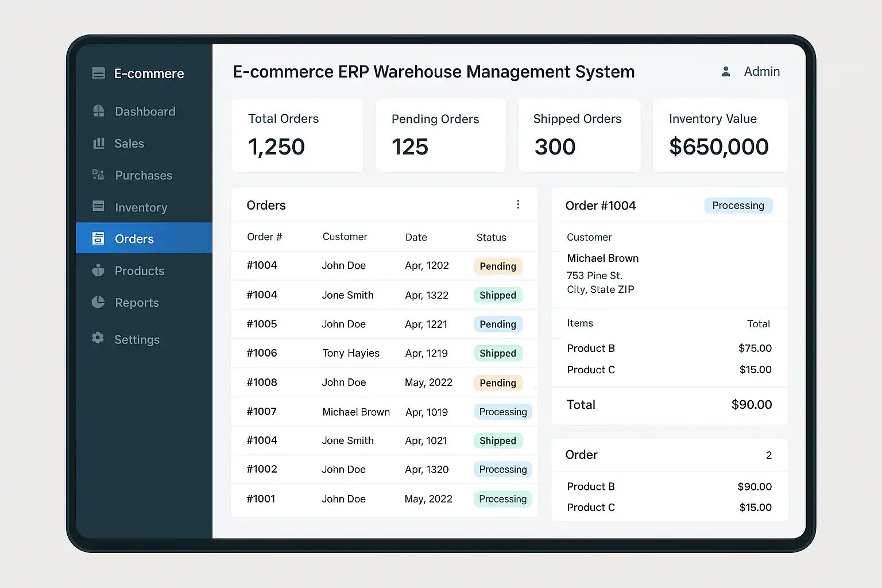
Task: Open the Inventory Value summary card
Action: [720, 135]
